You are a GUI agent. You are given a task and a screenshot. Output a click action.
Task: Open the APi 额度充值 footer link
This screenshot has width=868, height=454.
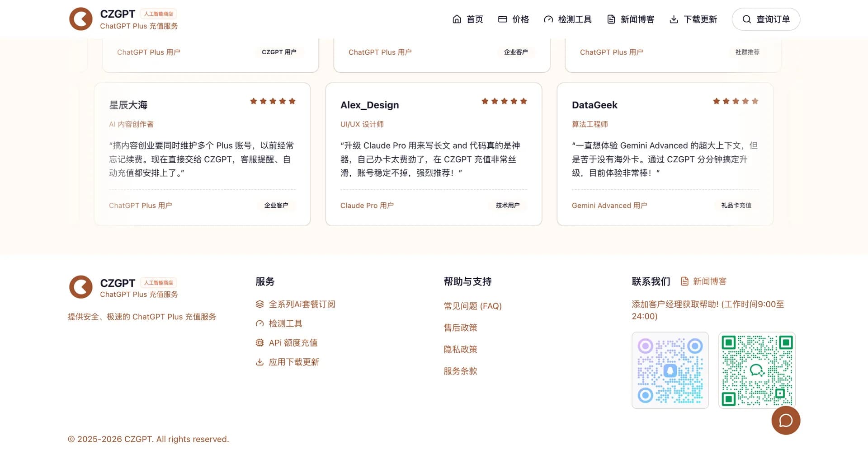pyautogui.click(x=287, y=343)
